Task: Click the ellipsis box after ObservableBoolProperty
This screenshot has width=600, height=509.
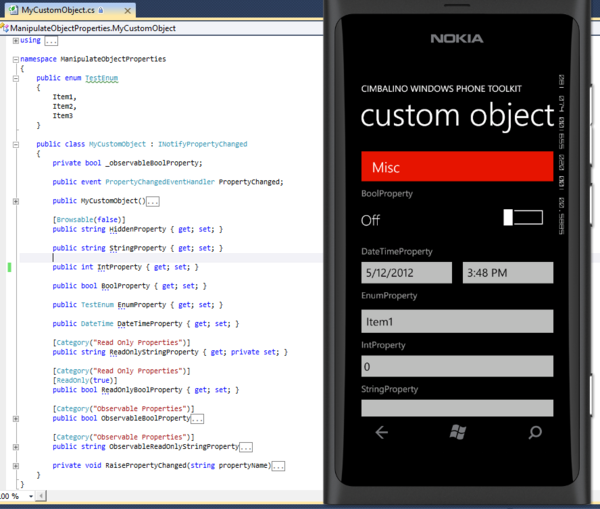Action: 197,419
